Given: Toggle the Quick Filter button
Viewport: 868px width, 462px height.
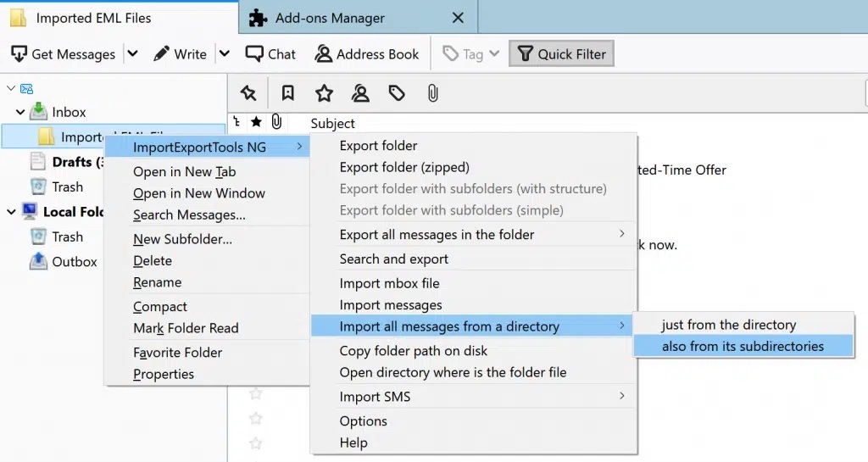Looking at the screenshot, I should pos(561,53).
